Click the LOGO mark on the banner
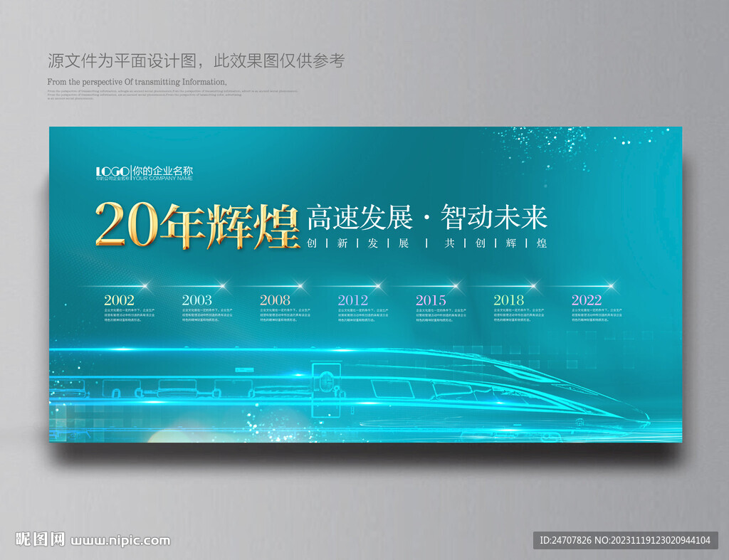This screenshot has height=560, width=729. 112,171
